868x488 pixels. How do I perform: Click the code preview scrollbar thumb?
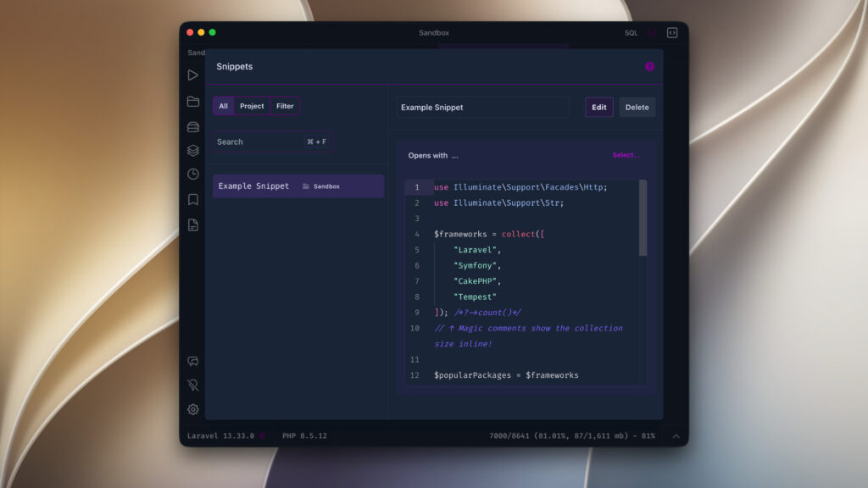coord(643,218)
